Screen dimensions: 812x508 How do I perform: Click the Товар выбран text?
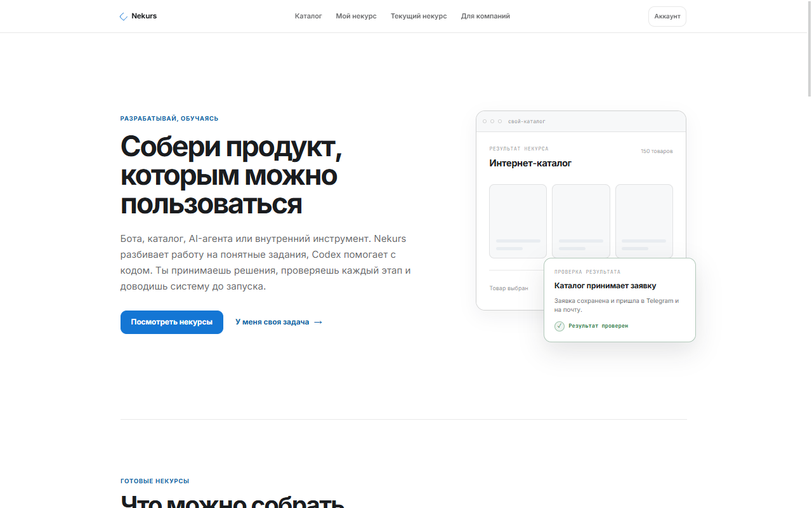coord(509,288)
